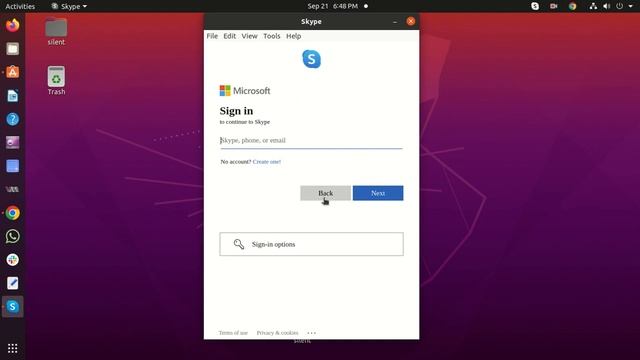This screenshot has height=360, width=640.
Task: Open the silent folder on desktop
Action: pos(56,31)
